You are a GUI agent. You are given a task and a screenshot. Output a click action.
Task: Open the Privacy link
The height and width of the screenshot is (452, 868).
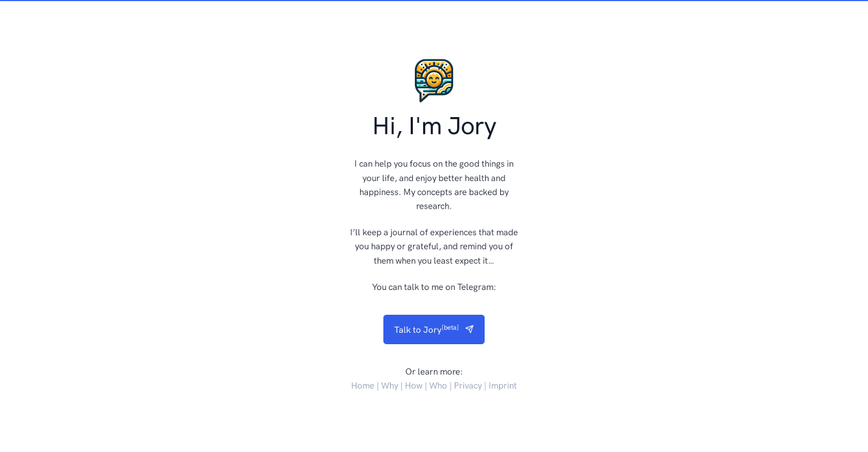[468, 386]
